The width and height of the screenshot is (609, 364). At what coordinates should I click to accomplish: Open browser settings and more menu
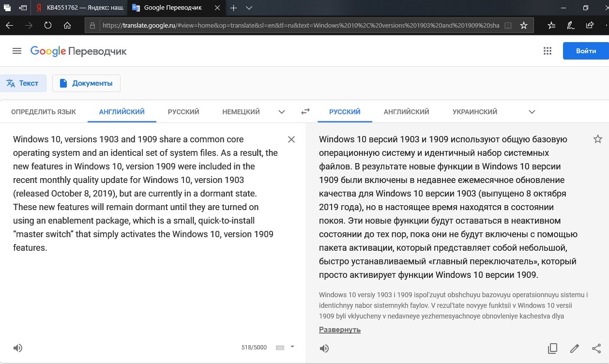[606, 25]
